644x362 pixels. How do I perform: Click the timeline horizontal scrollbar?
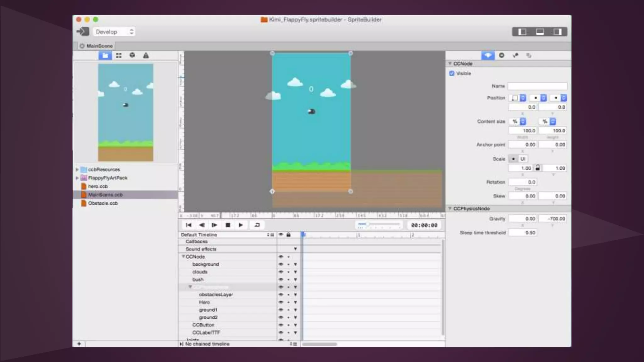click(319, 344)
